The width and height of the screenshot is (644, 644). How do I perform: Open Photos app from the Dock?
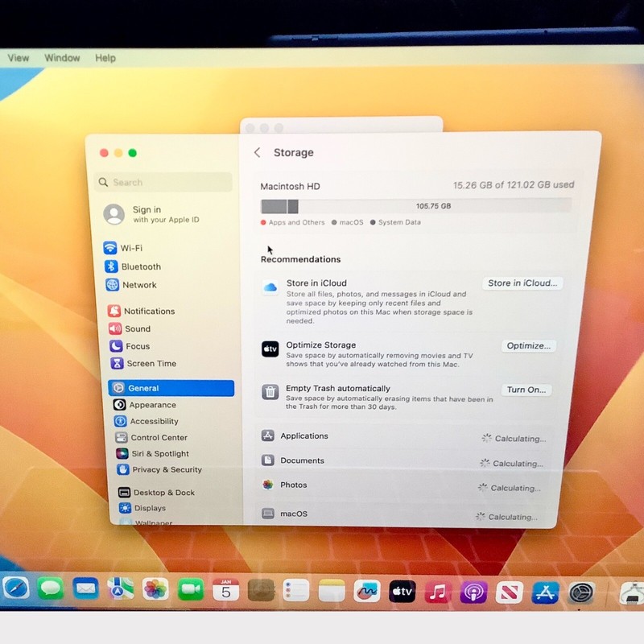click(155, 590)
